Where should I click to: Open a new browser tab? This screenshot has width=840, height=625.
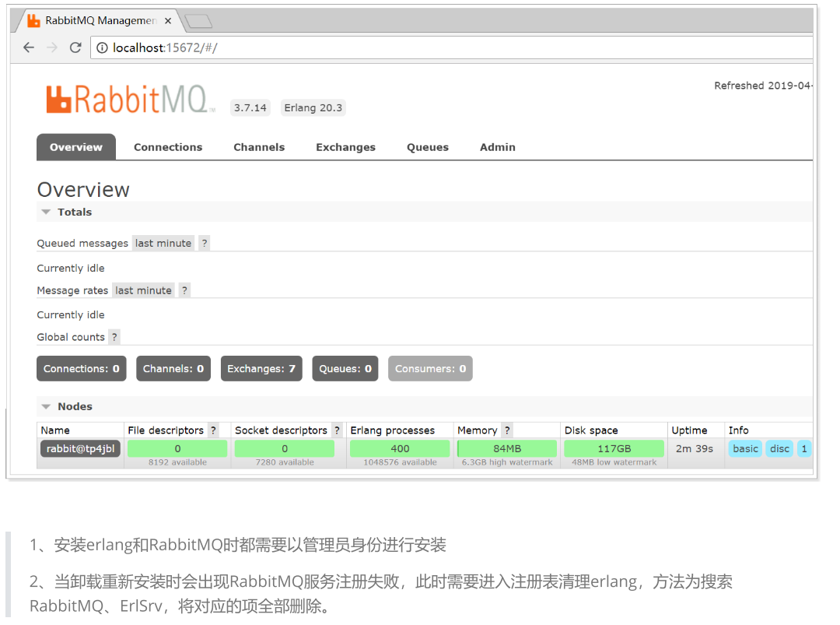pyautogui.click(x=198, y=22)
